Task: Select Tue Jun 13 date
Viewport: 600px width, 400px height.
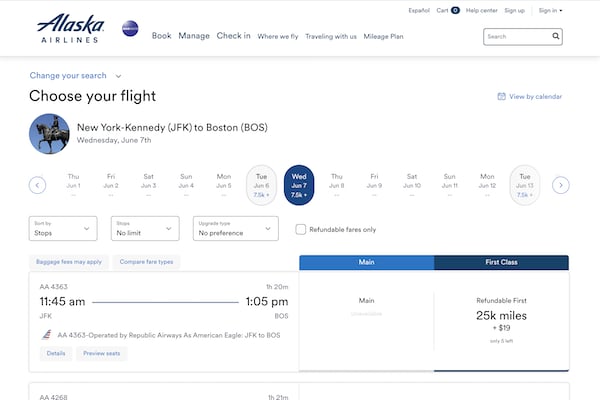Action: (525, 185)
